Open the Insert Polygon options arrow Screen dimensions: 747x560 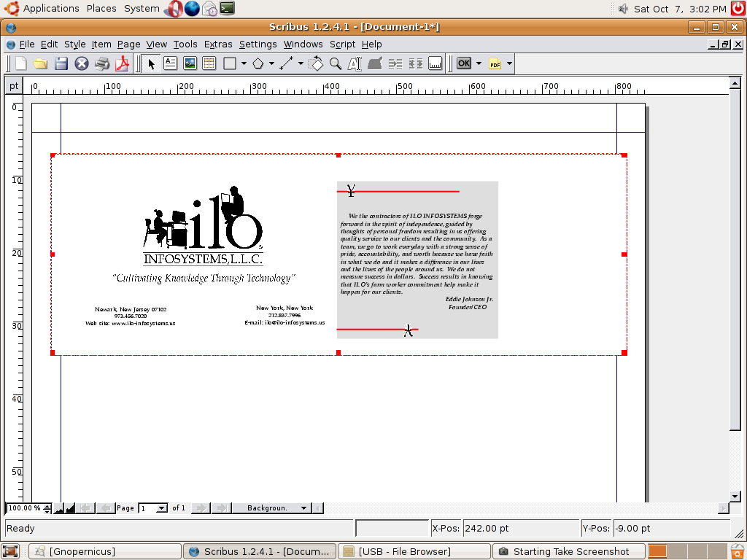tap(271, 63)
